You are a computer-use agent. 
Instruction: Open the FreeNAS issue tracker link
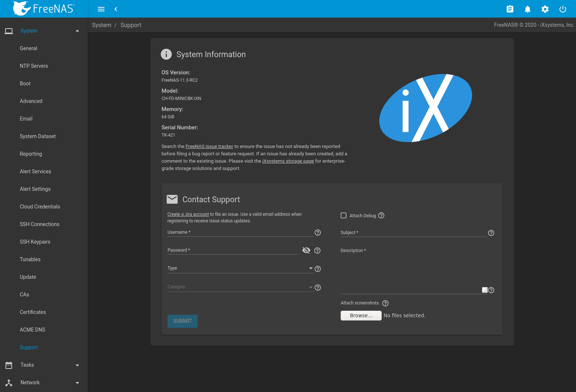209,147
